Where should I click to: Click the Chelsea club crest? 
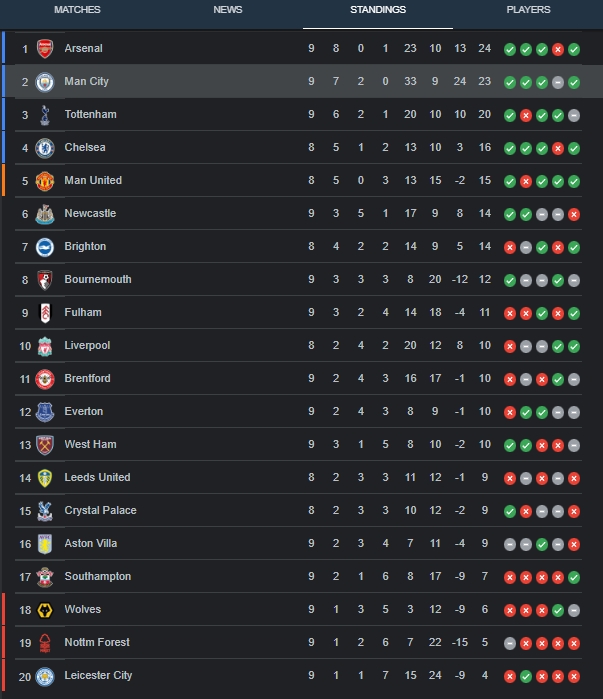pyautogui.click(x=45, y=148)
